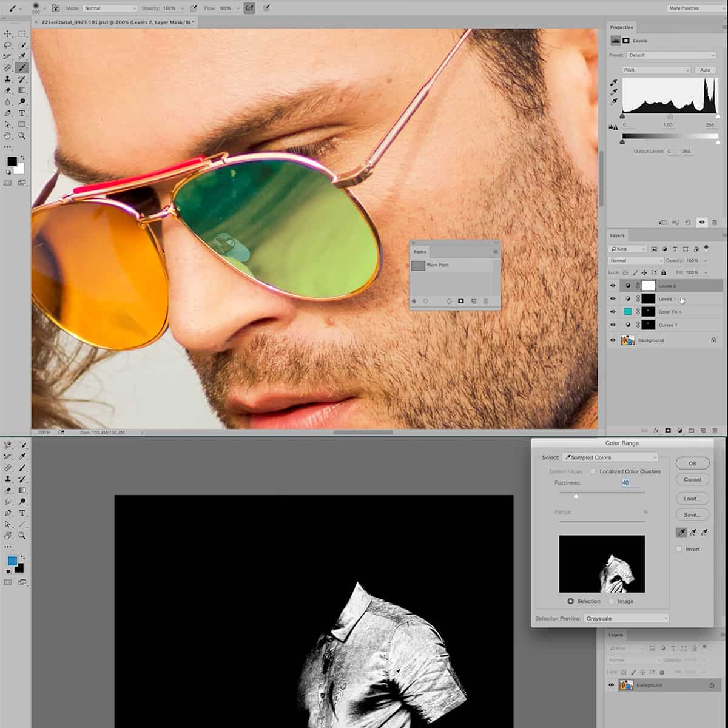Click the foreground color swatch in top window
This screenshot has width=728, height=728.
[x=12, y=161]
